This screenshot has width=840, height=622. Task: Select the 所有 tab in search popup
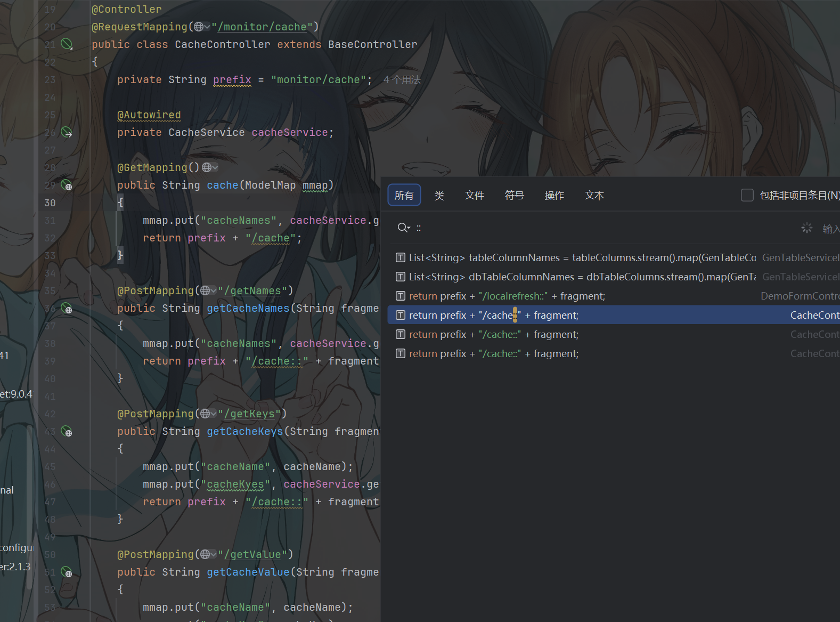pos(404,195)
